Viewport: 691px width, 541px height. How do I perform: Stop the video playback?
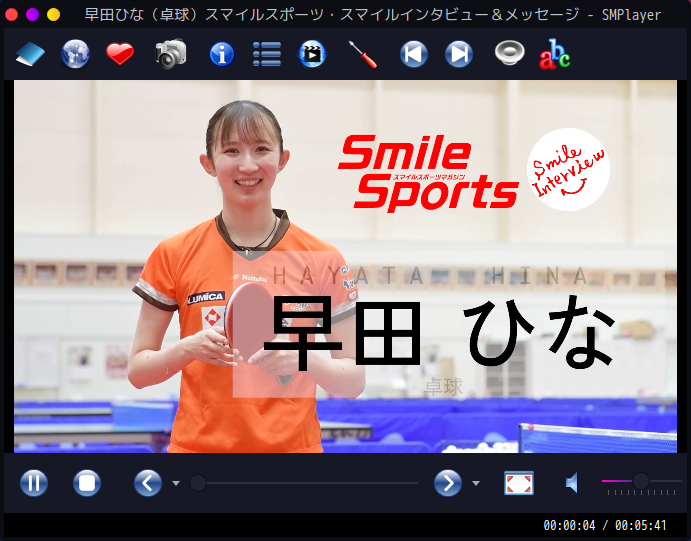click(x=87, y=483)
